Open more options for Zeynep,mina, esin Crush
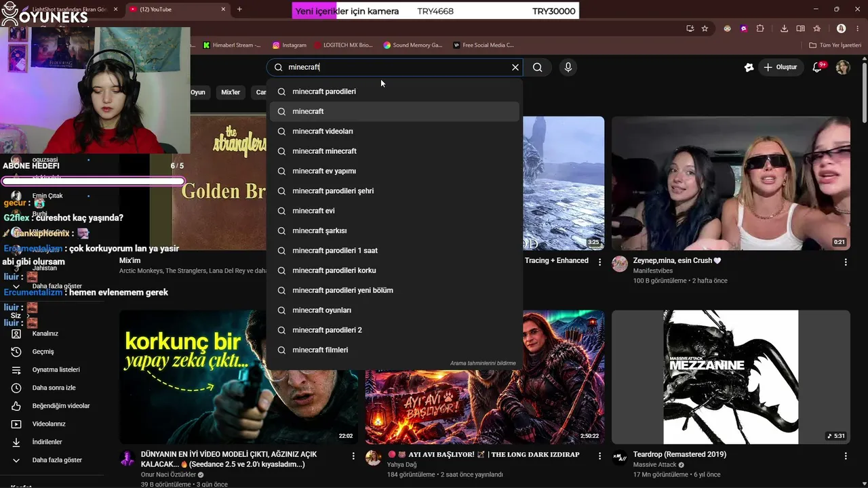 (846, 262)
